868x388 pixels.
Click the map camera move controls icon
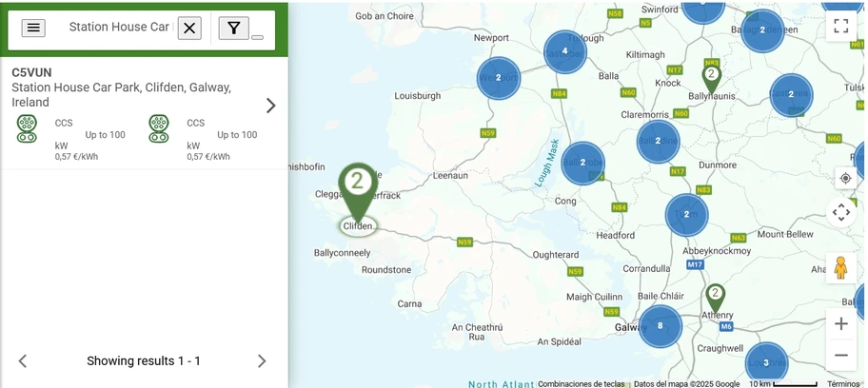[x=840, y=212]
